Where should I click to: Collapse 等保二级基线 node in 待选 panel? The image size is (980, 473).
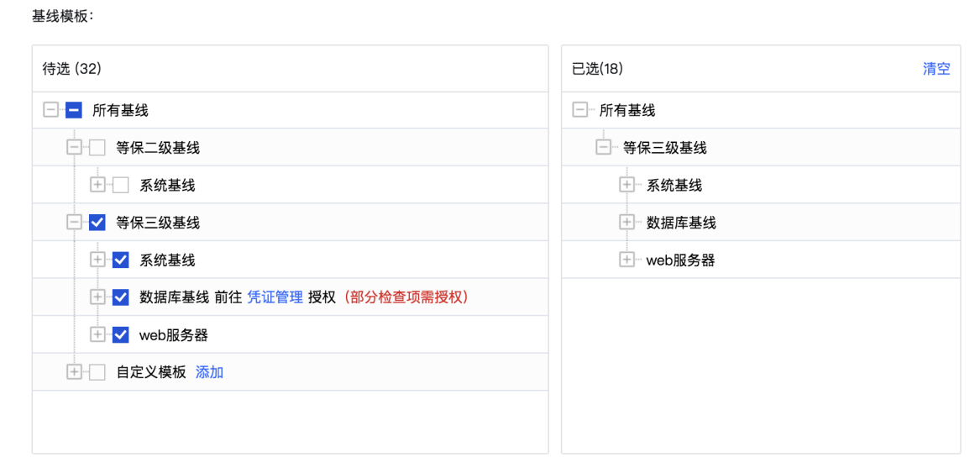tap(74, 148)
